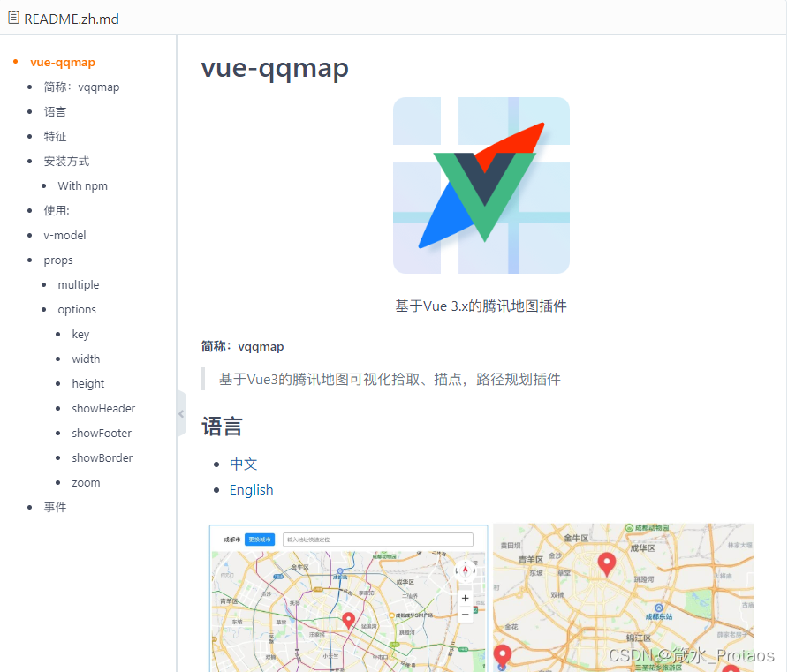The image size is (788, 672).
Task: Collapse the sidebar with the left chevron
Action: point(181,413)
